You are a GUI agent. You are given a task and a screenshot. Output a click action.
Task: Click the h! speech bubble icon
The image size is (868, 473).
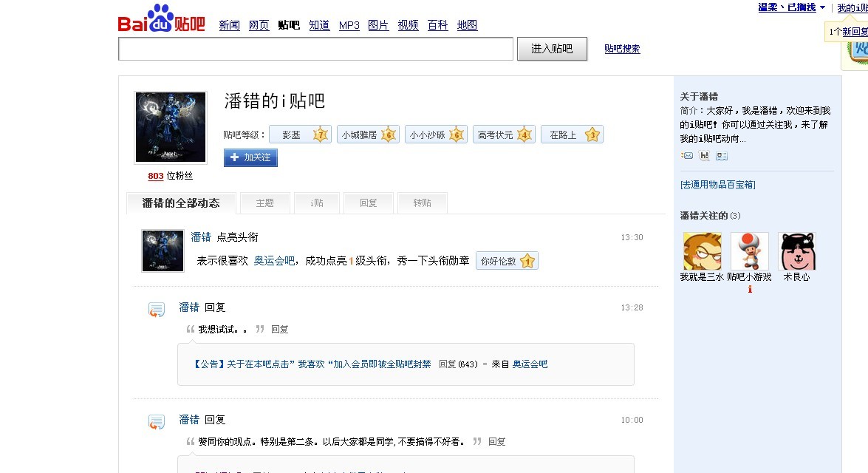tap(704, 156)
